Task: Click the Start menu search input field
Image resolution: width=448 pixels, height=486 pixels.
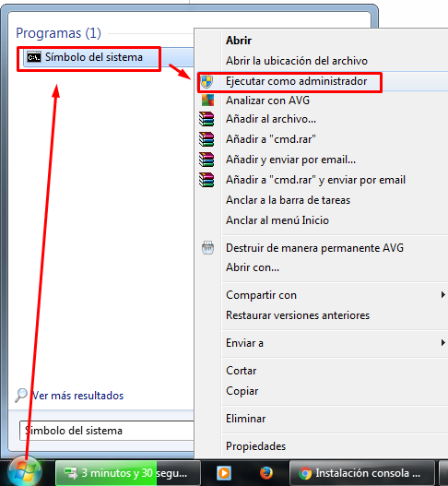Action: (x=106, y=431)
